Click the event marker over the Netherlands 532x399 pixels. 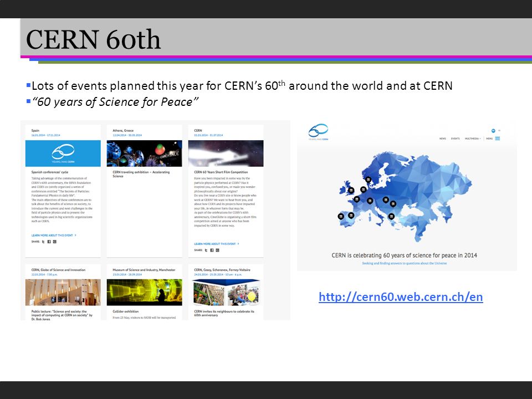coord(364,190)
